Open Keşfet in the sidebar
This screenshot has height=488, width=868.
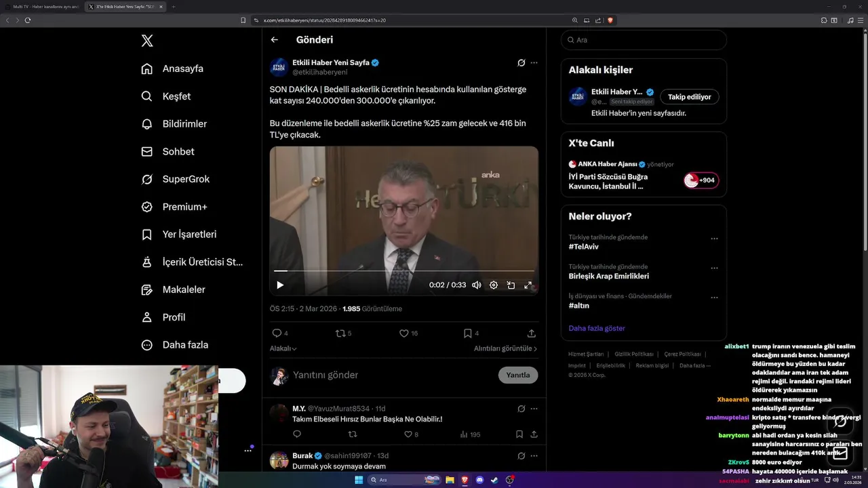point(166,96)
